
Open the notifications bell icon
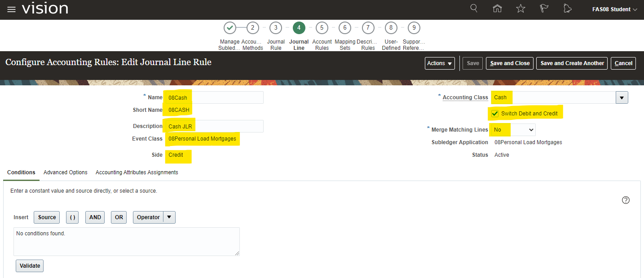[568, 9]
